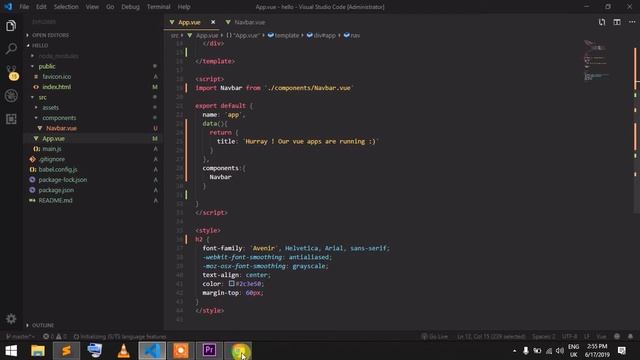The width and height of the screenshot is (640, 360).
Task: Open the Help menu
Action: (184, 7)
